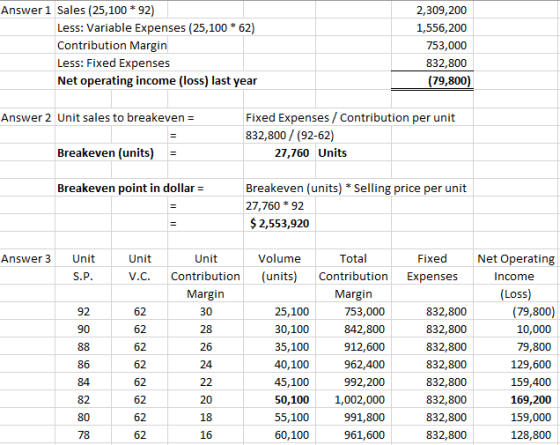The height and width of the screenshot is (445, 560).
Task: Click the 'Contribution Margin' label in Answer 1
Action: coord(112,45)
